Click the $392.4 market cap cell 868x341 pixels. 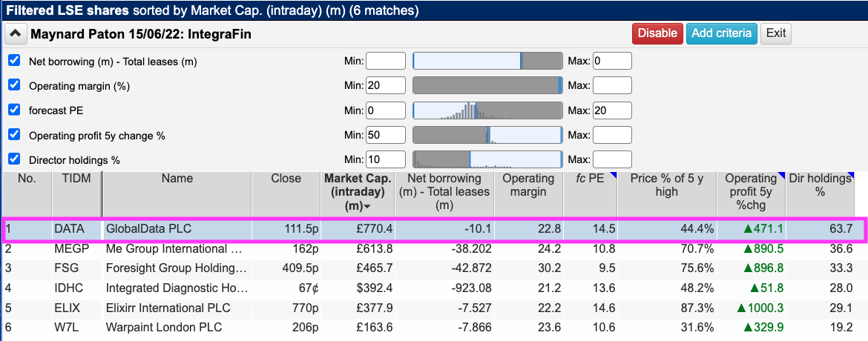tap(358, 288)
